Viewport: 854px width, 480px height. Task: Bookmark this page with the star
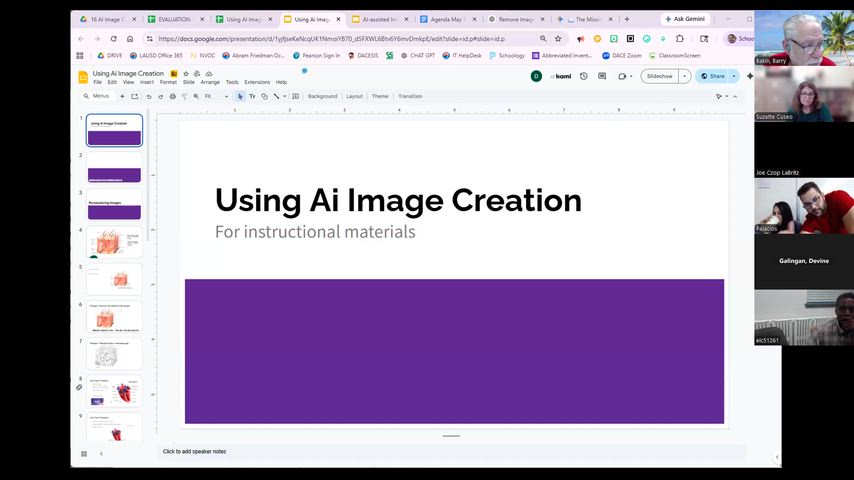[558, 39]
